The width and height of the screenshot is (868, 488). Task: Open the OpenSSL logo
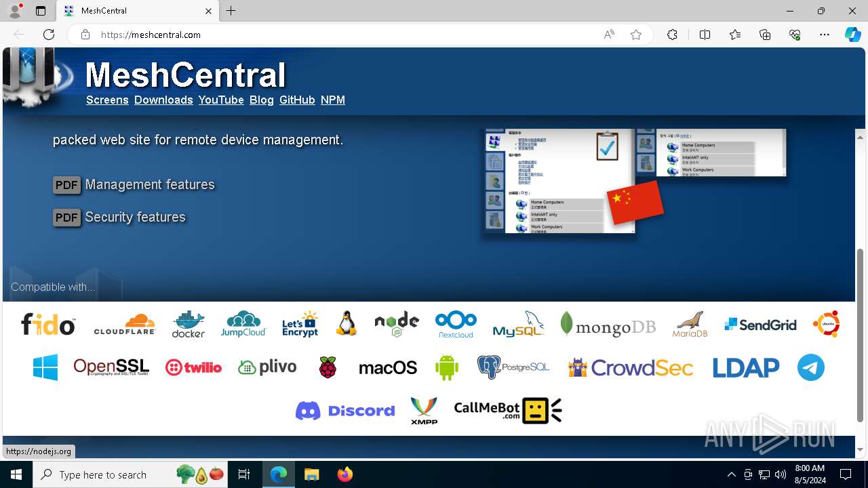coord(111,367)
